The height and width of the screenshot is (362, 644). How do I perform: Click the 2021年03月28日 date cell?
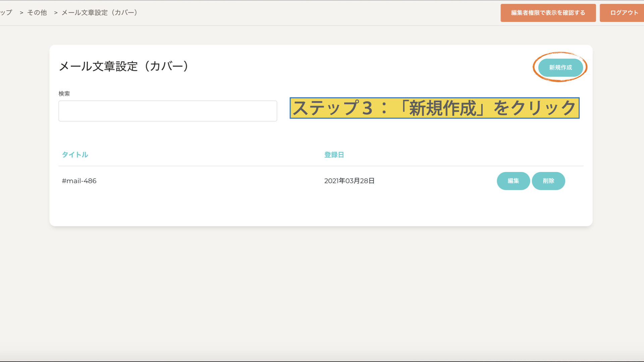(349, 181)
